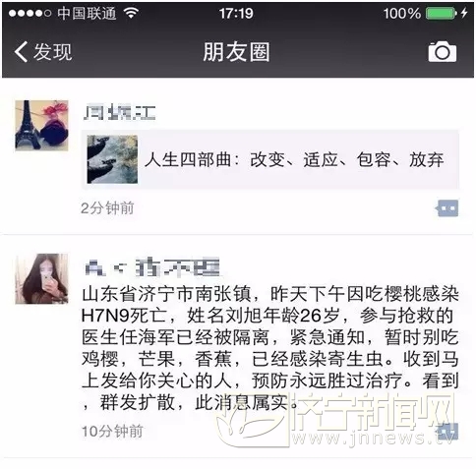This screenshot has height=469, width=476.
Task: Open the 人生四部曲 shared article link
Action: (270, 159)
